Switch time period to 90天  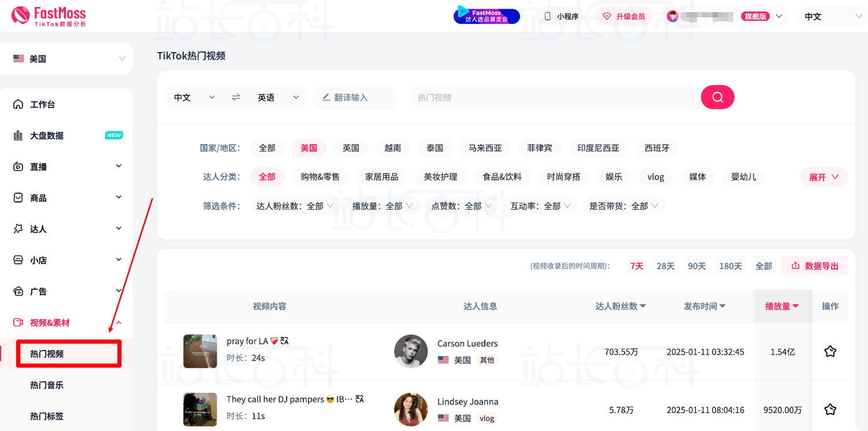(697, 266)
